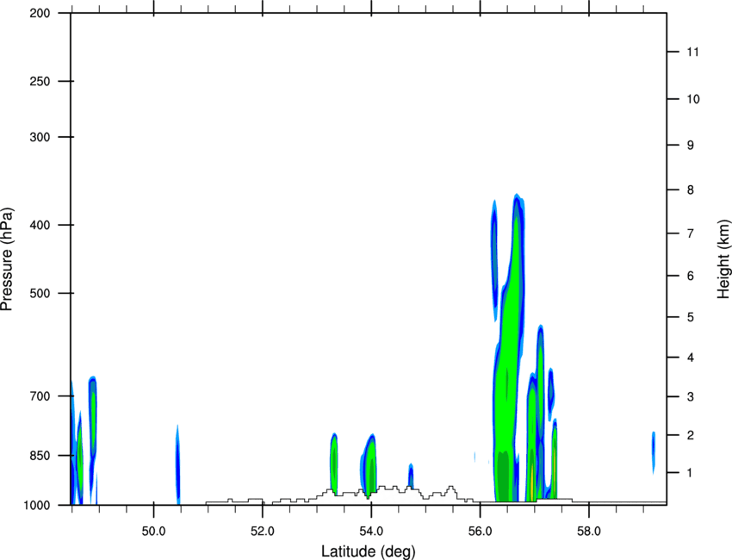732x560 pixels.
Task: Click the green contour blob at 54.0 latitude
Action: click(x=369, y=464)
